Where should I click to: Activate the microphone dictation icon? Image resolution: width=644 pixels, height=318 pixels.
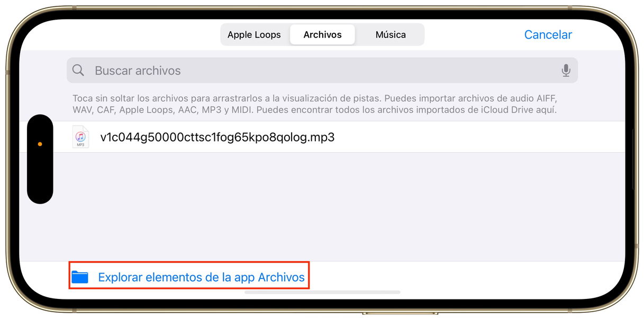click(x=566, y=70)
